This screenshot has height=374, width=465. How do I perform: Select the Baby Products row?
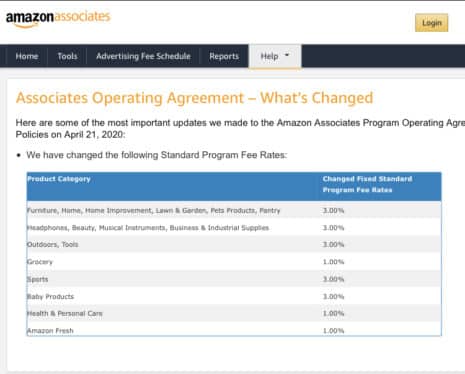tap(234, 296)
